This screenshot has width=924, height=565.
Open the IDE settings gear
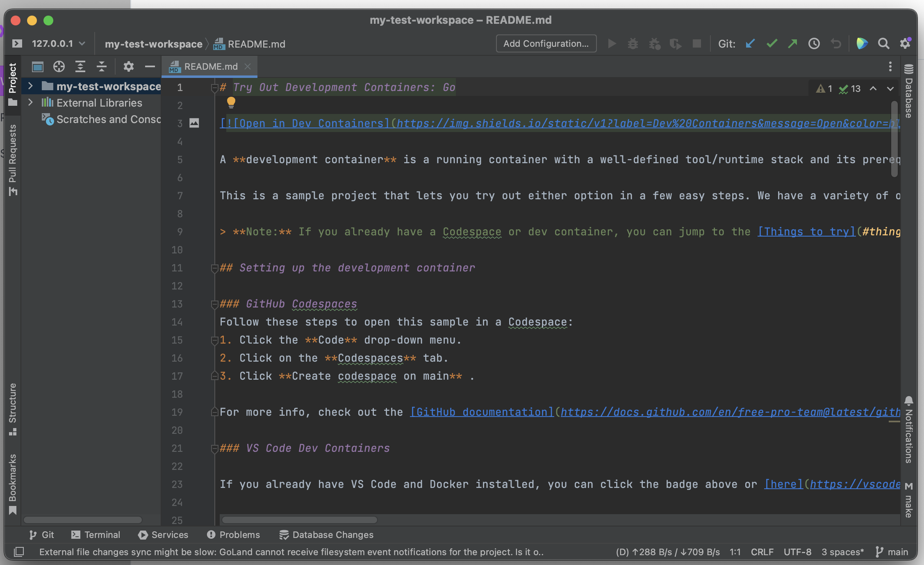906,43
